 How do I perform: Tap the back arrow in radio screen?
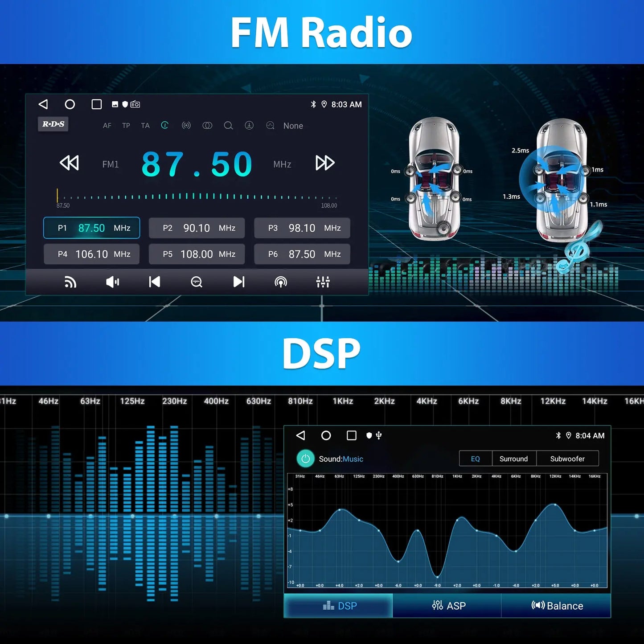[43, 104]
